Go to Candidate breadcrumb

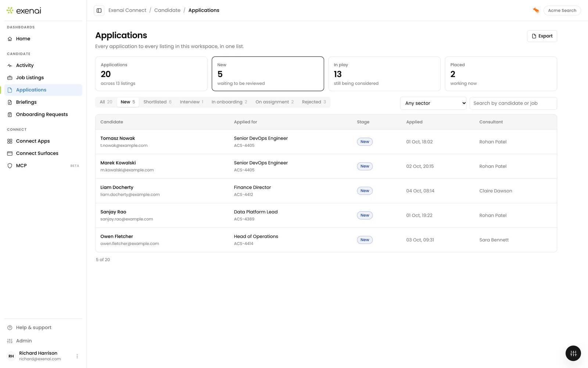pos(167,10)
